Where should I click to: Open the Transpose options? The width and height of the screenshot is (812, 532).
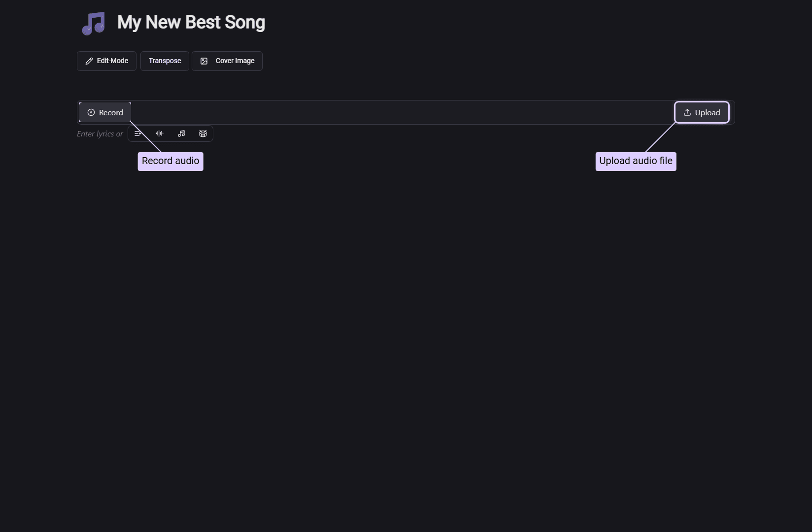click(165, 61)
